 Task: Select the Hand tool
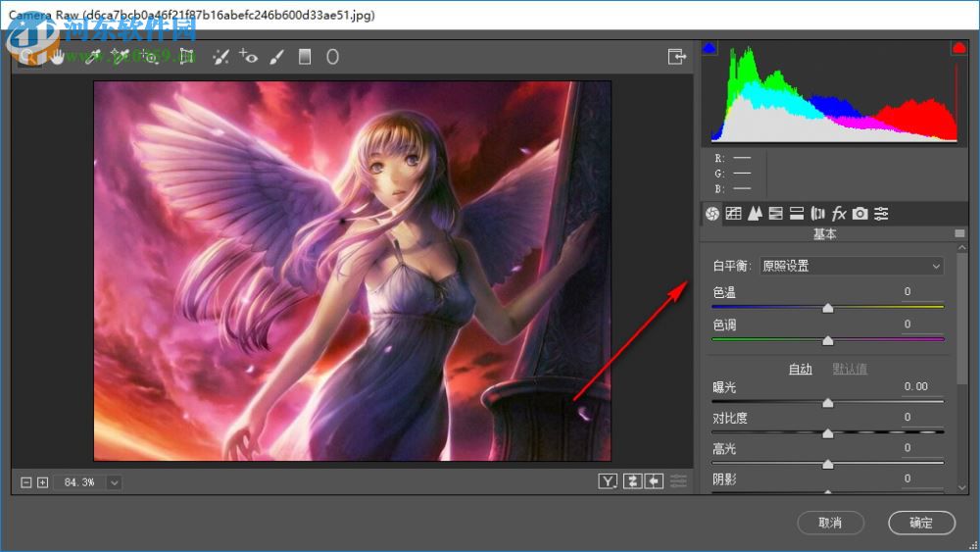[58, 57]
